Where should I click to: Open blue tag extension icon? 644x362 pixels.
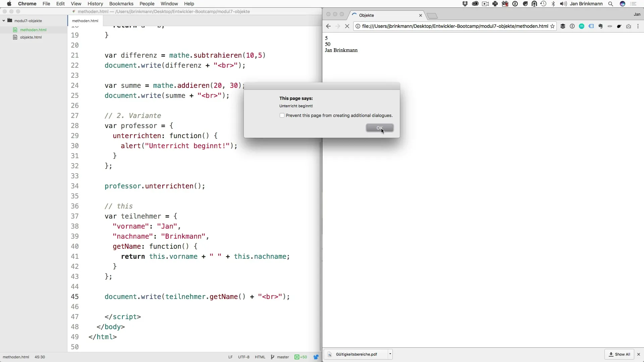[591, 26]
